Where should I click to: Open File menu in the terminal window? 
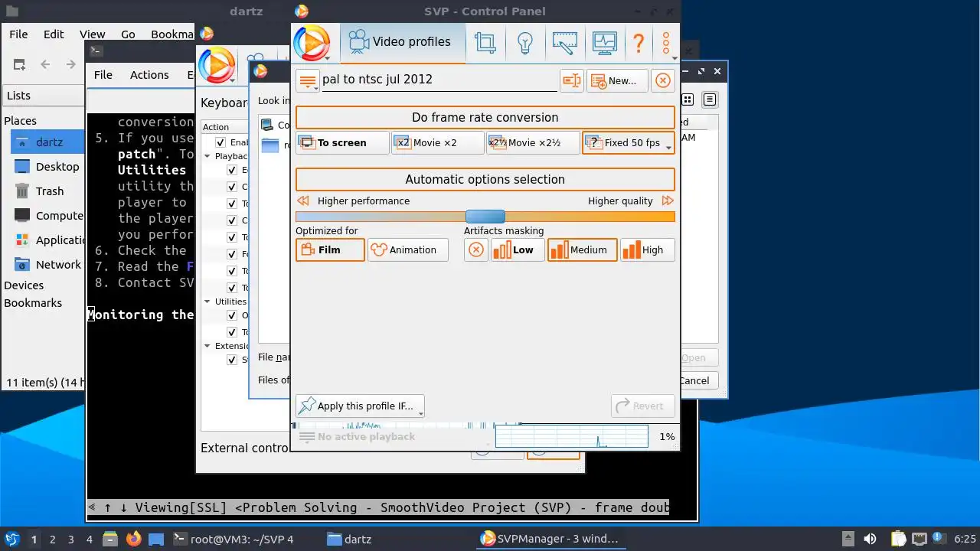(103, 74)
